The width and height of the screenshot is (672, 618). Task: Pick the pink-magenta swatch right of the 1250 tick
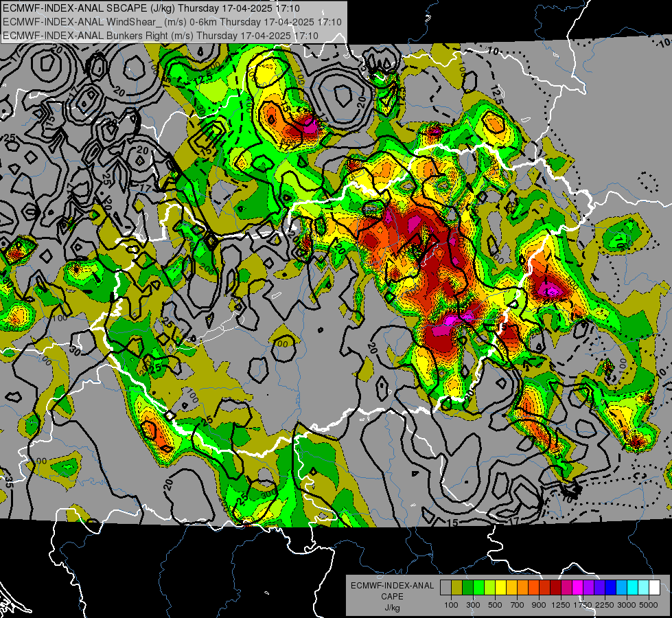click(566, 588)
